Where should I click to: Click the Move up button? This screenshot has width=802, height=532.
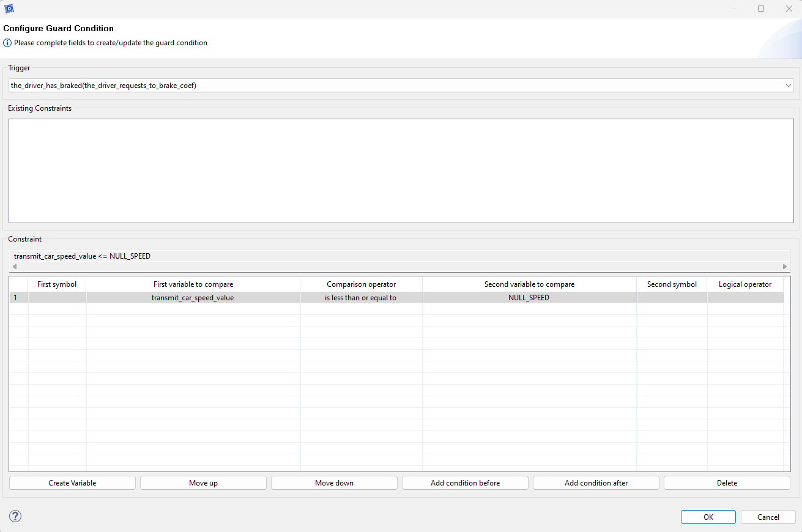tap(203, 483)
